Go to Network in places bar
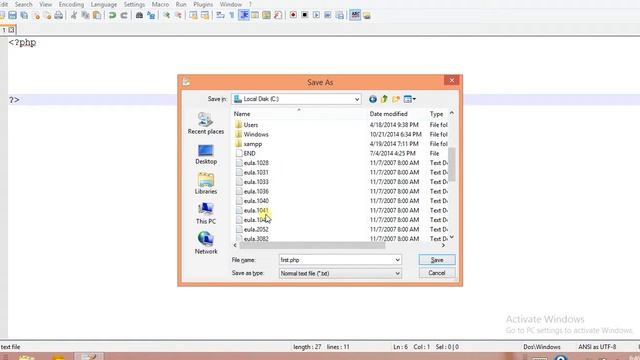Viewport: 640px width, 360px height. click(x=206, y=243)
